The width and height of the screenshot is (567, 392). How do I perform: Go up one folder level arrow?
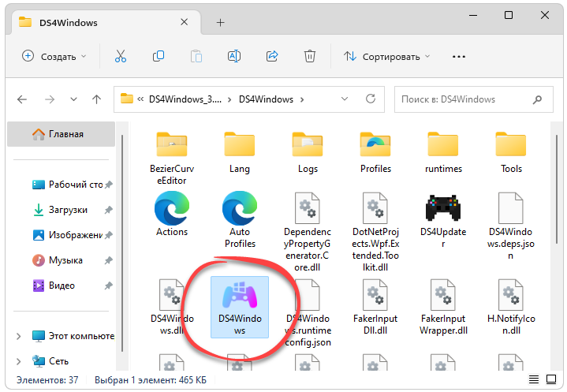pos(96,99)
